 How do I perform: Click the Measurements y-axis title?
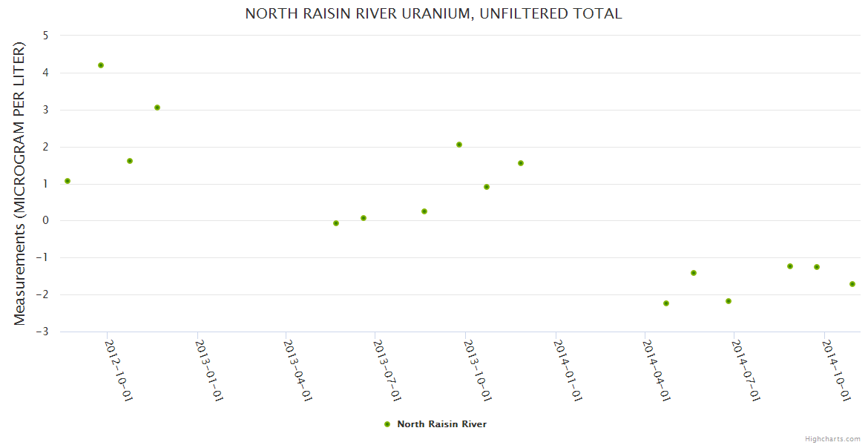click(20, 183)
